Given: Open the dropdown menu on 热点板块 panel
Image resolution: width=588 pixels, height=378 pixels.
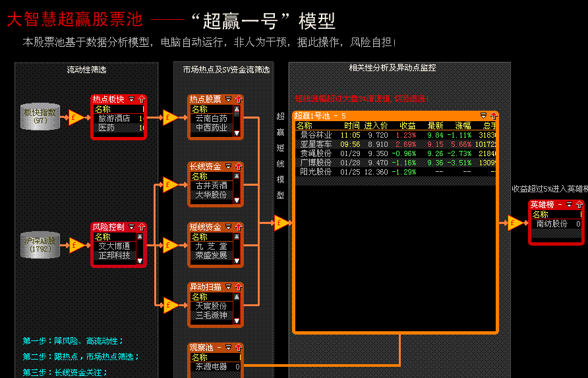Looking at the screenshot, I should (132, 99).
